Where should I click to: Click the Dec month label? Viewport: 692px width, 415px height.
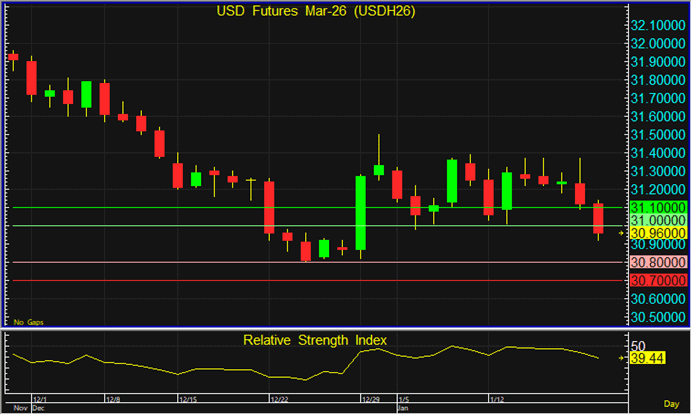pyautogui.click(x=39, y=409)
